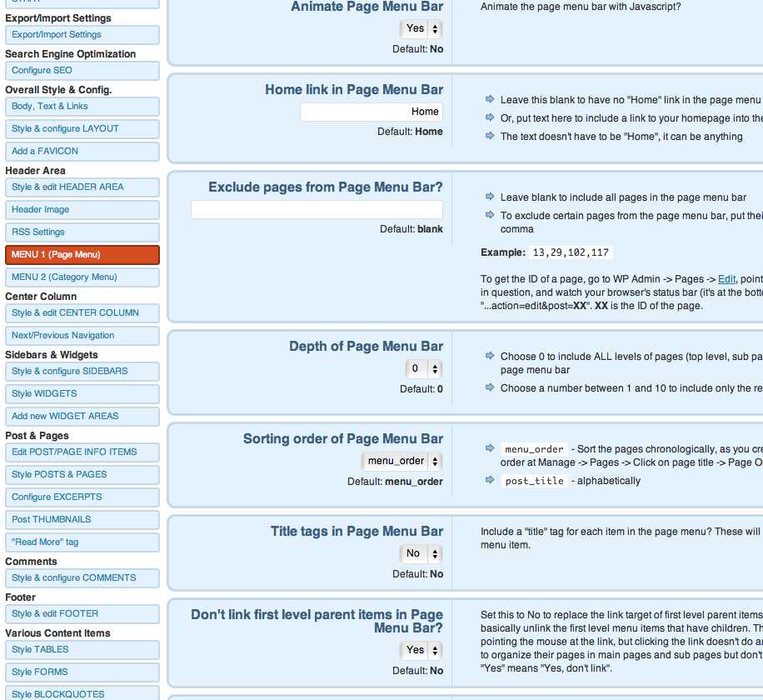Click the example code 13,29,102,117
The image size is (763, 700).
[x=571, y=252]
